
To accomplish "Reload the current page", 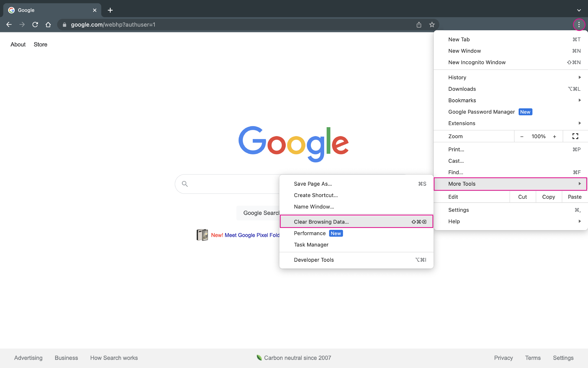I will [35, 25].
